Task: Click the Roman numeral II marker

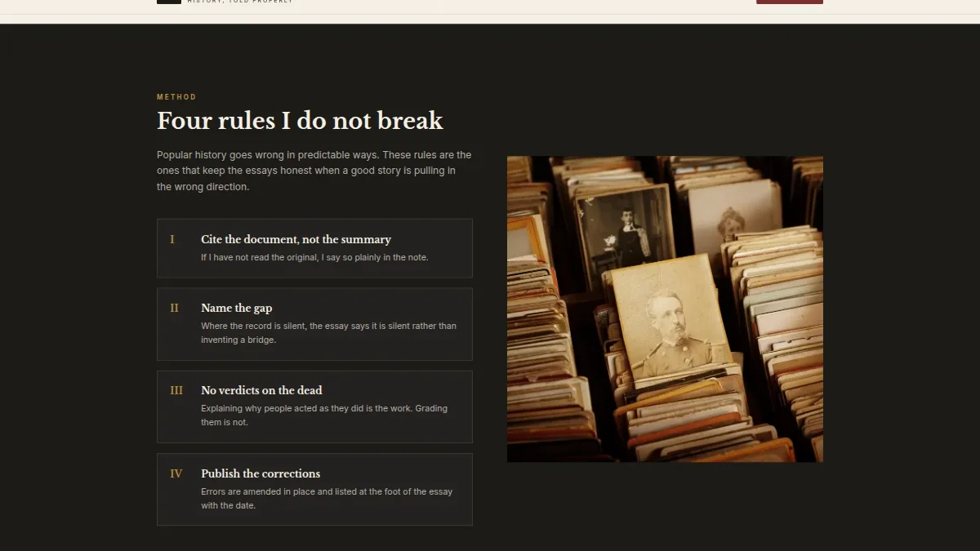Action: pos(174,308)
